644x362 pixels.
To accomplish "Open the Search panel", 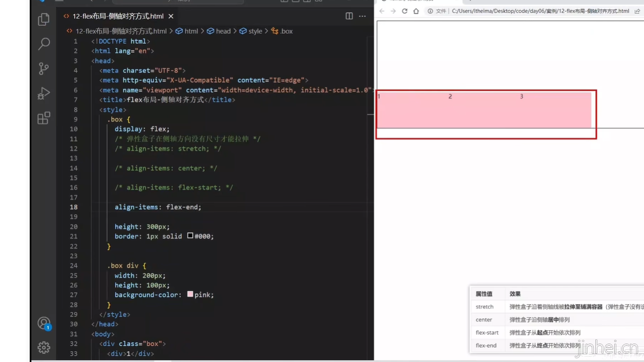I will point(44,44).
